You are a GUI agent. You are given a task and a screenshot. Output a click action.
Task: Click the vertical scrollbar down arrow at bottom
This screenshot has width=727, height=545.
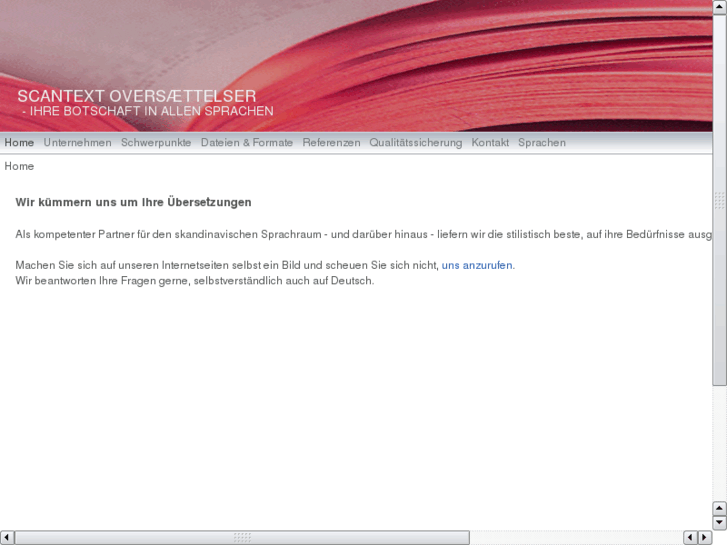pyautogui.click(x=719, y=523)
